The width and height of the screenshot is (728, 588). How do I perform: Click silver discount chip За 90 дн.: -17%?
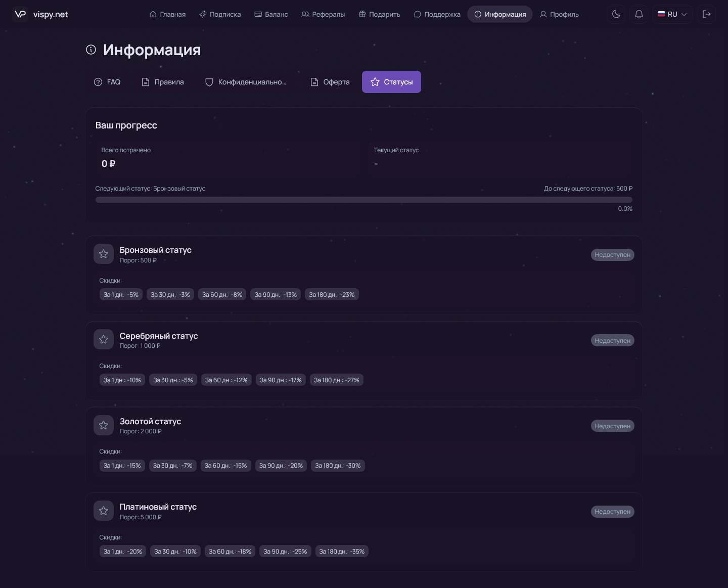point(281,380)
